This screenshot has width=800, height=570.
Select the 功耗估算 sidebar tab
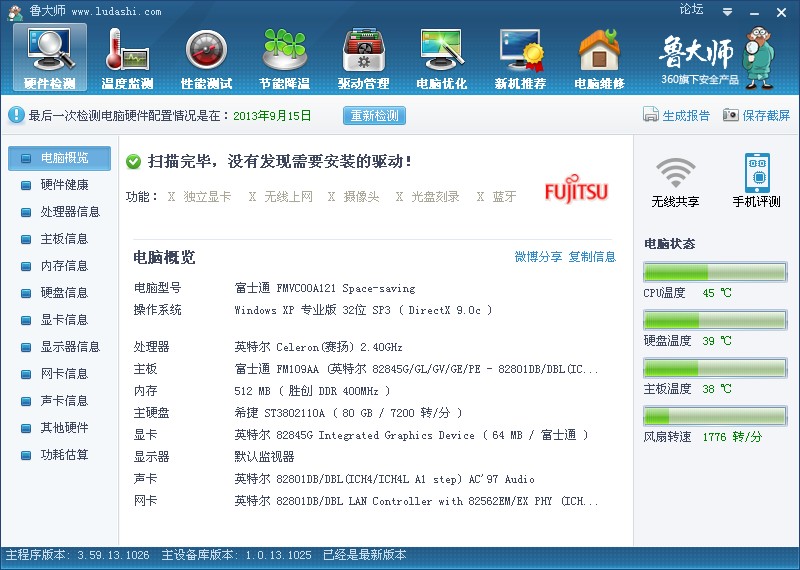point(59,455)
